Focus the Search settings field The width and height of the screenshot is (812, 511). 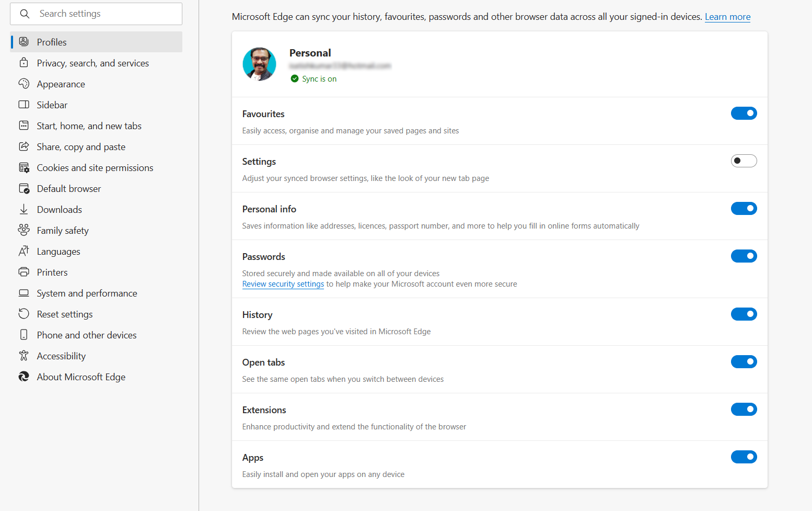(105, 14)
